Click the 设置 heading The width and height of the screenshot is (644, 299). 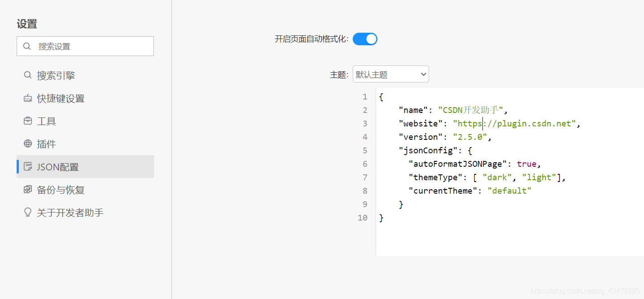(27, 24)
